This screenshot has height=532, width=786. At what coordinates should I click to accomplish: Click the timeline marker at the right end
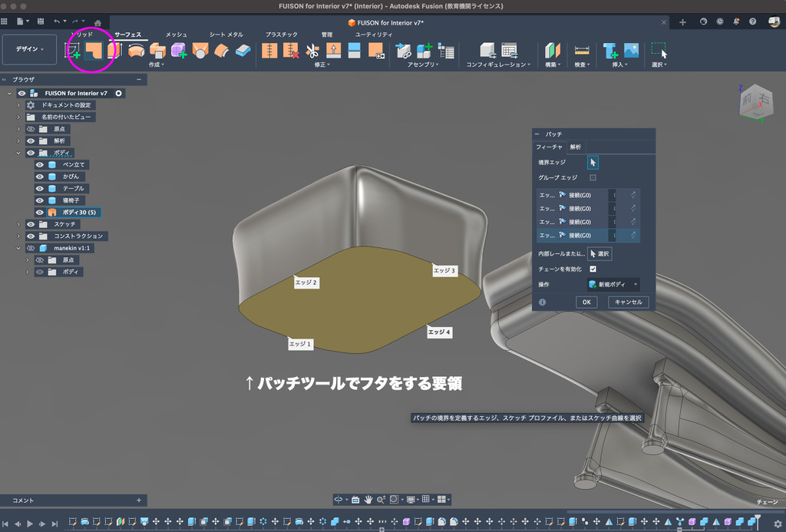[758, 517]
